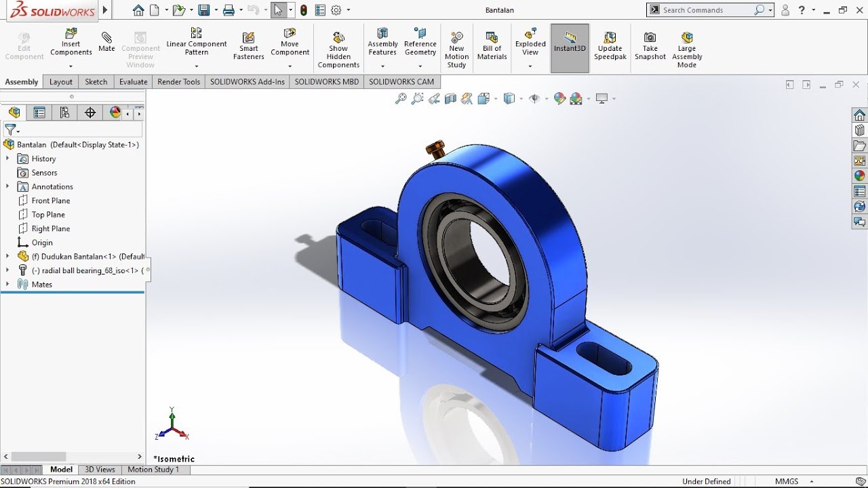Open Insert Components dropdown arrow

coord(71,66)
